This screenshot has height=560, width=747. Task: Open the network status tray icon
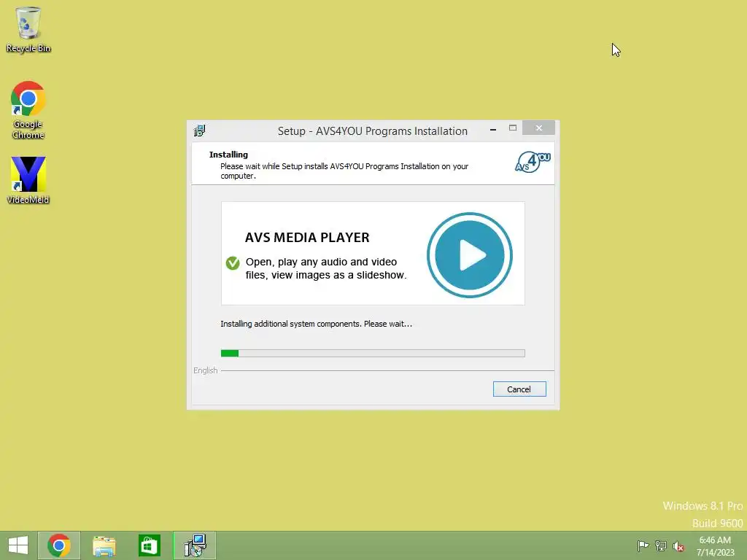[661, 545]
